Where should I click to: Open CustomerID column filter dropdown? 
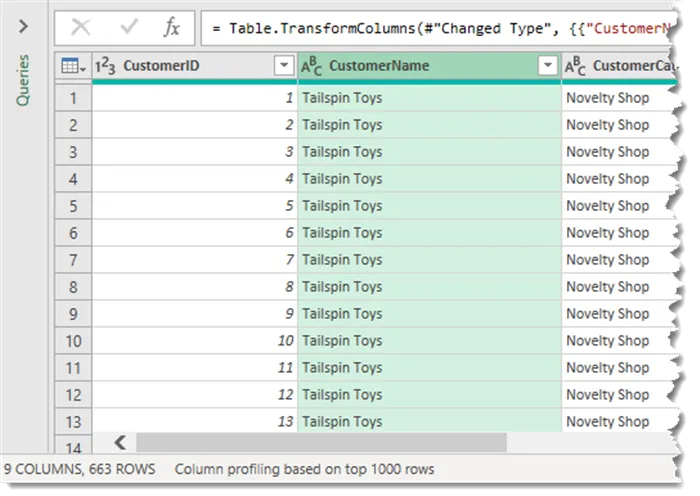(282, 66)
